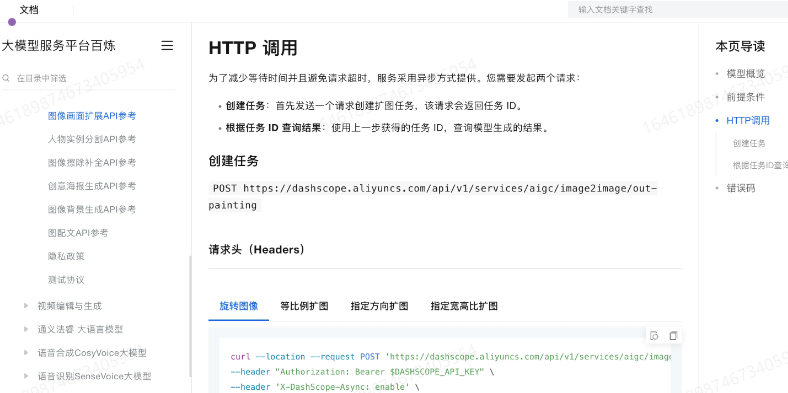Open the 文档 top navigation item
Image resolution: width=788 pixels, height=393 pixels.
click(29, 10)
